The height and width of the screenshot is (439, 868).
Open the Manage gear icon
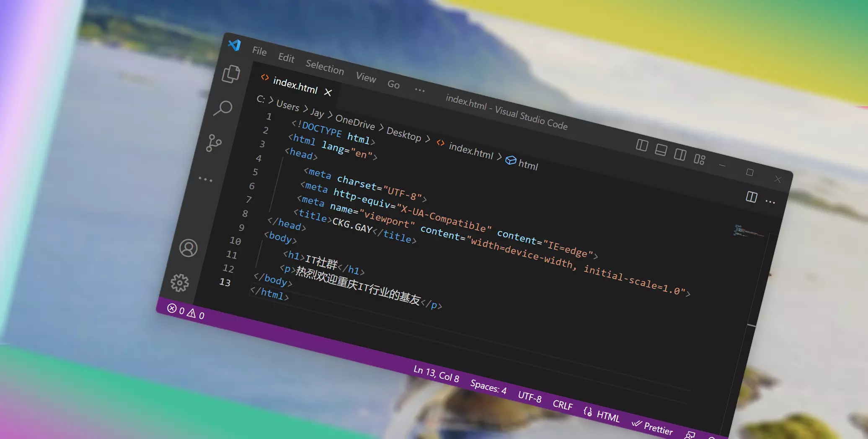click(180, 283)
